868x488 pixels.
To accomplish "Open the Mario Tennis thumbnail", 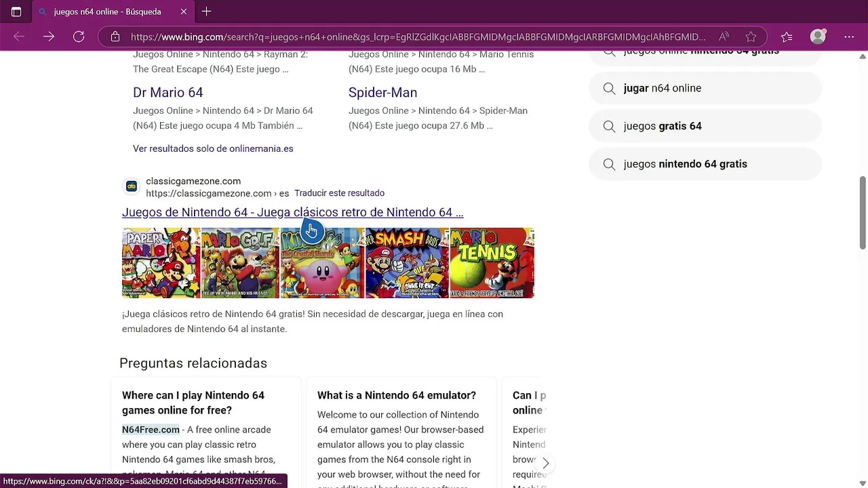I will pos(492,263).
